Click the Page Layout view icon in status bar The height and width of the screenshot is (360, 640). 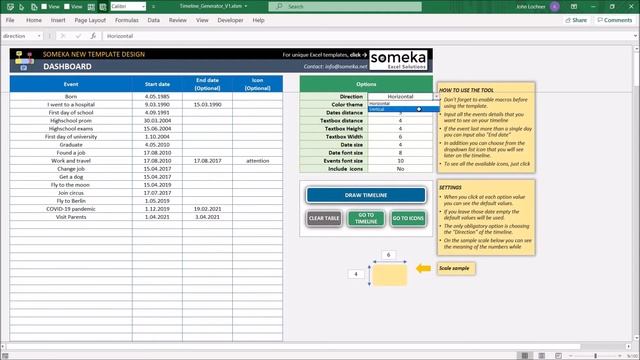click(x=542, y=356)
